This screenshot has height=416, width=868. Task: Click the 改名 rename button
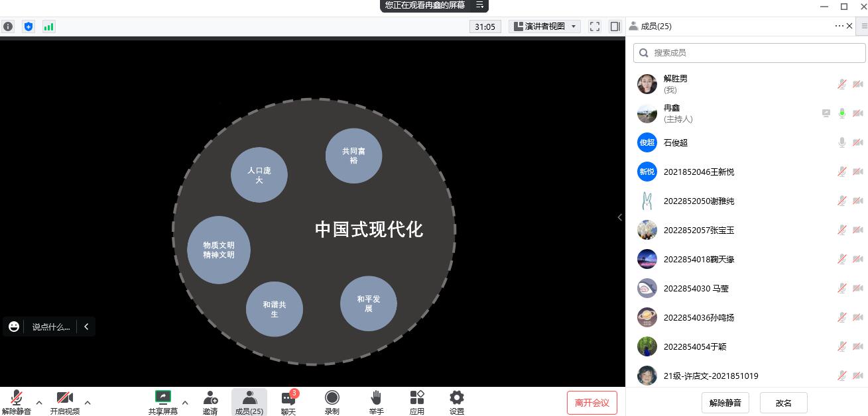pos(783,402)
